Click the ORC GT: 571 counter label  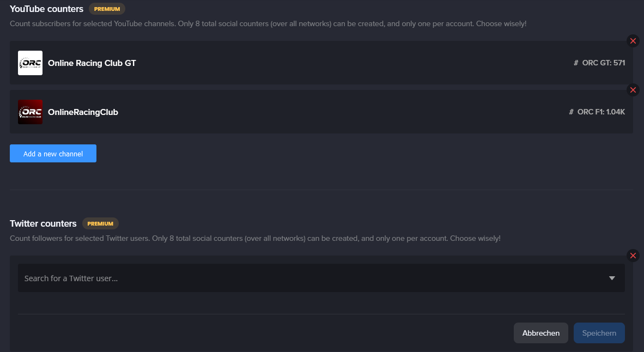(604, 63)
